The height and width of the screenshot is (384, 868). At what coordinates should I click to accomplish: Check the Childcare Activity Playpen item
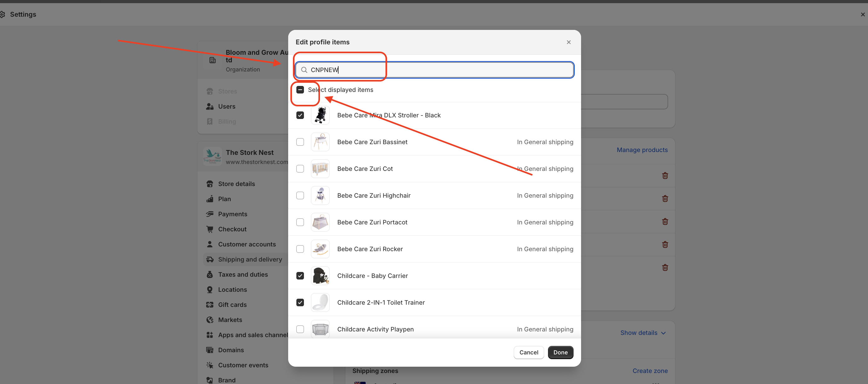point(300,329)
